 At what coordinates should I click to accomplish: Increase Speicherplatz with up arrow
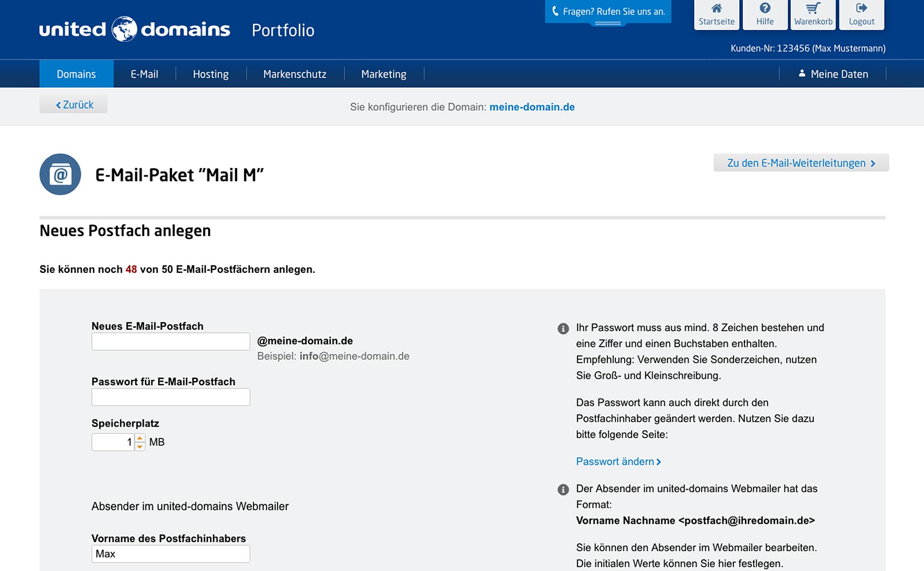tap(140, 438)
